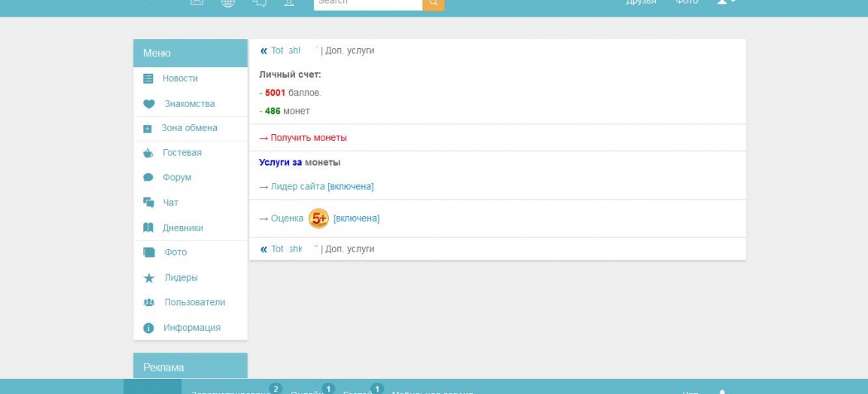Open Фото in the left sidebar menu
The height and width of the screenshot is (394, 868).
click(x=175, y=252)
